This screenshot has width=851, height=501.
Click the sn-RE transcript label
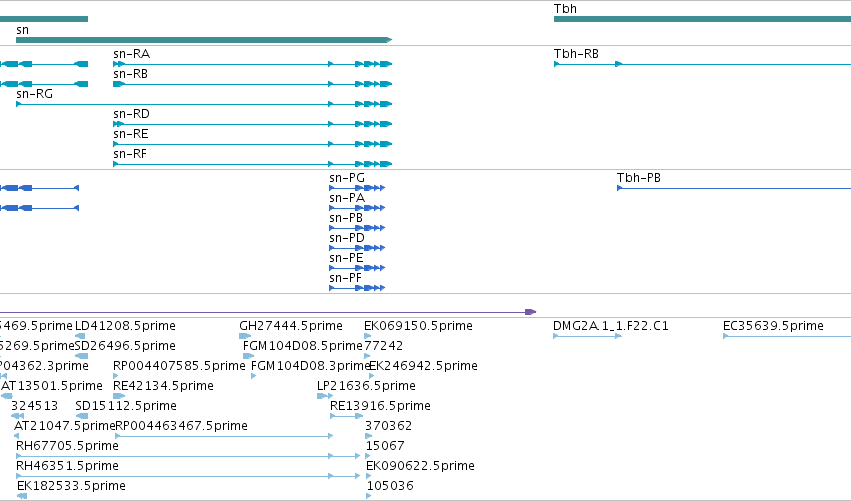click(x=130, y=134)
